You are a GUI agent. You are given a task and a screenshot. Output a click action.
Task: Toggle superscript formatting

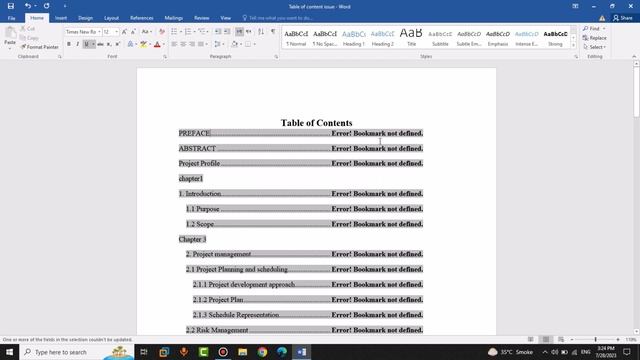[118, 44]
